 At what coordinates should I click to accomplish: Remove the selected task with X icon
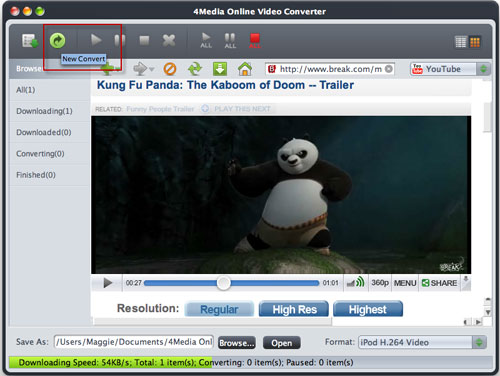[x=169, y=40]
